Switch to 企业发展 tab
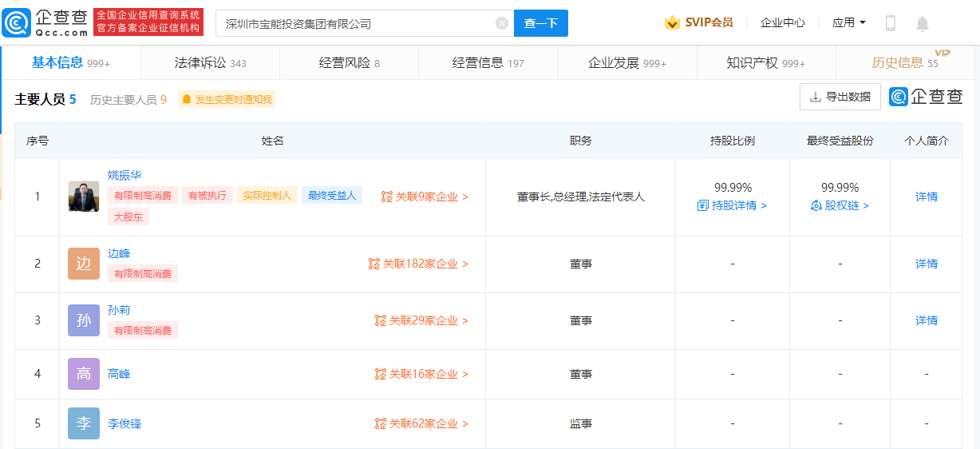The image size is (980, 449). coord(626,62)
